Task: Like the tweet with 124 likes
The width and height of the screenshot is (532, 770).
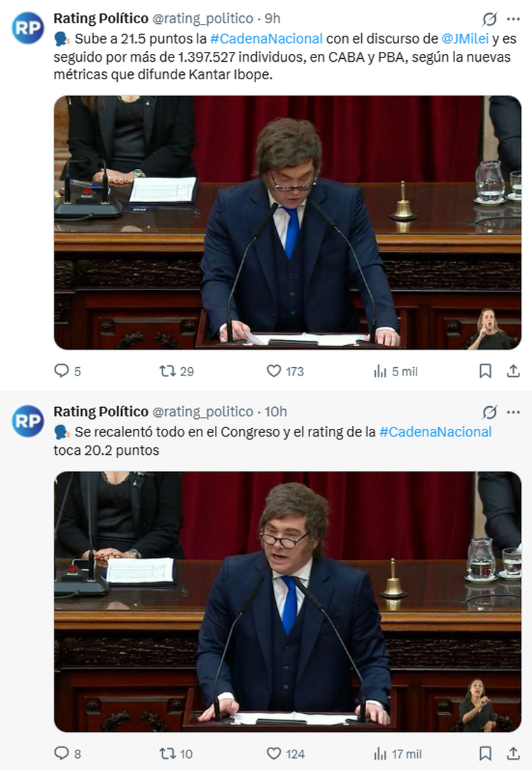Action: pyautogui.click(x=274, y=754)
